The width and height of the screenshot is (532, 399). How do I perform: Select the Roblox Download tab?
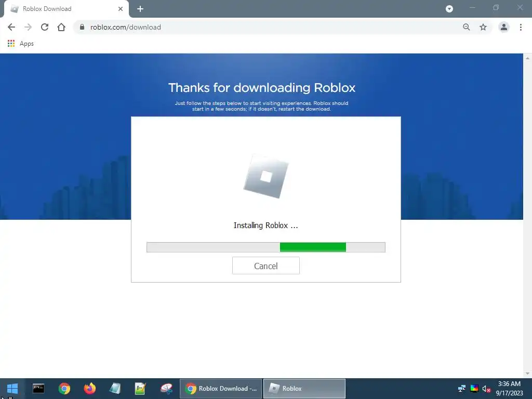[66, 9]
